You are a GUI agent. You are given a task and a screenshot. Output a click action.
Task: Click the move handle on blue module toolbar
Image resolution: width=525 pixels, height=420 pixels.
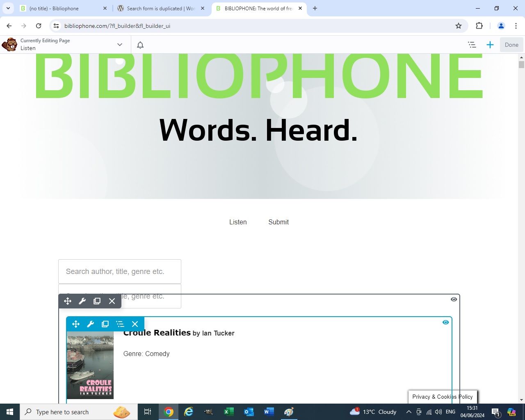[76, 324]
